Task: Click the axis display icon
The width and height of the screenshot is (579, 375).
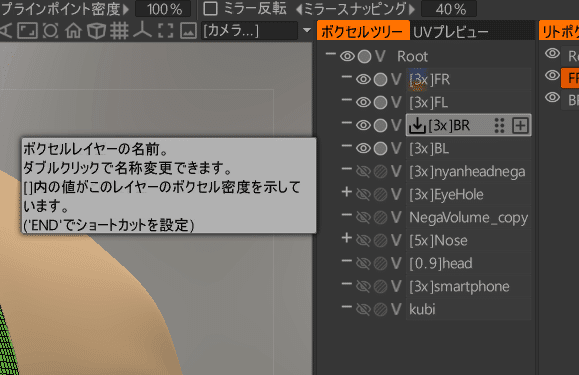Action: click(x=143, y=31)
